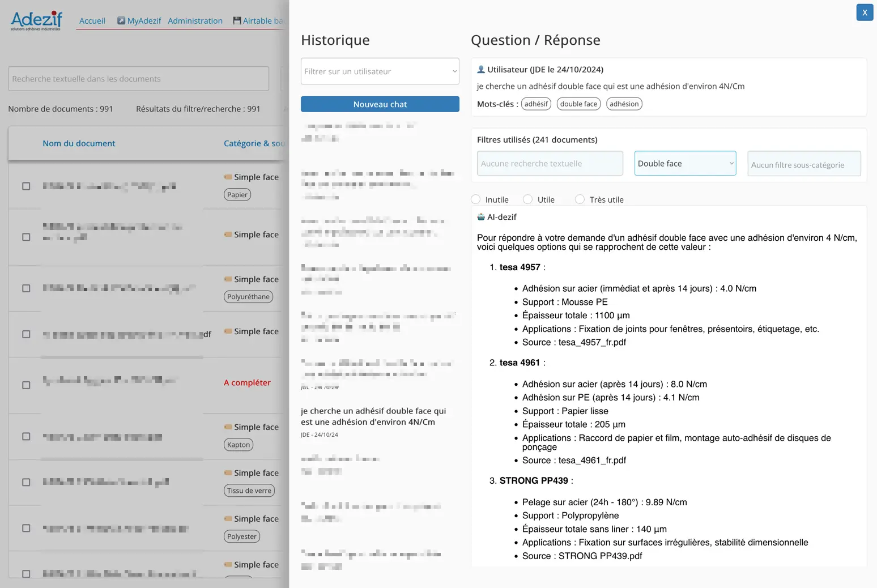The image size is (877, 588).
Task: Open the "Filtrer sur un utilisateur" dropdown
Action: [x=380, y=71]
